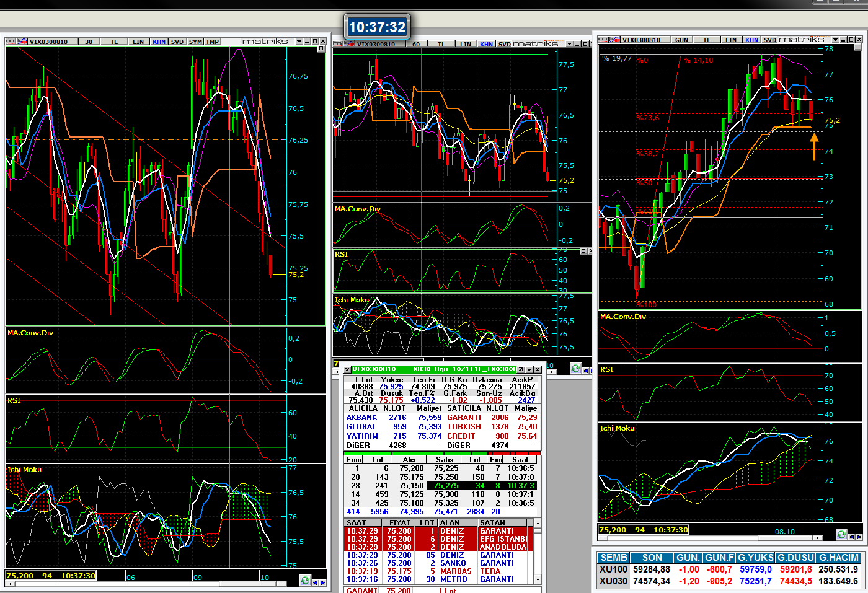Click the Matriks 'm' logo icon in right chart
Viewport: 868px width, 593px height.
pos(603,40)
